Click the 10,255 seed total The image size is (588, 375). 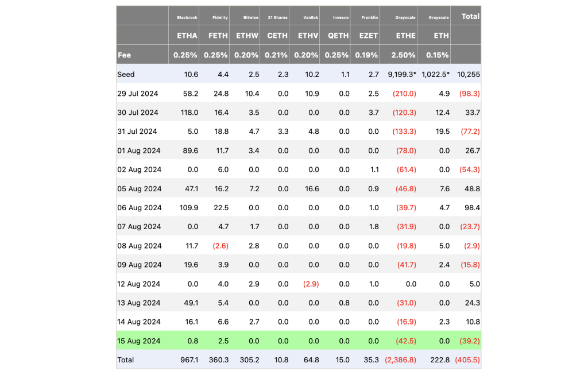(469, 74)
